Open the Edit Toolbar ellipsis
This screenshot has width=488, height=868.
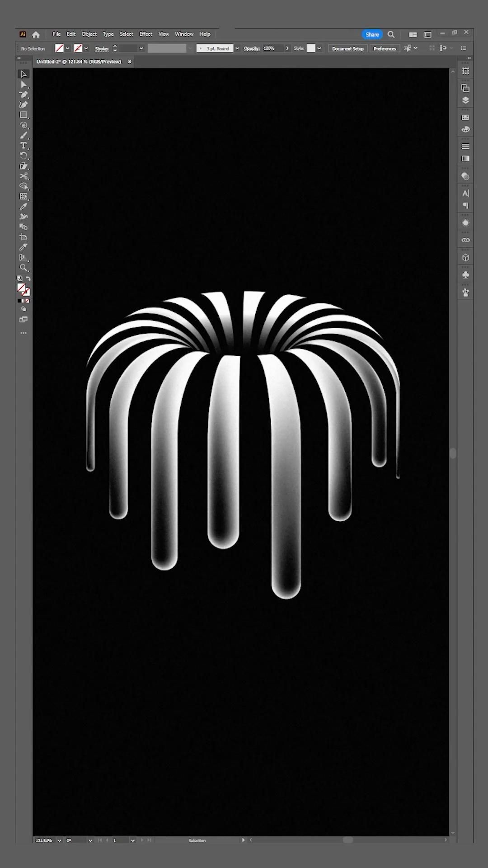coord(23,333)
